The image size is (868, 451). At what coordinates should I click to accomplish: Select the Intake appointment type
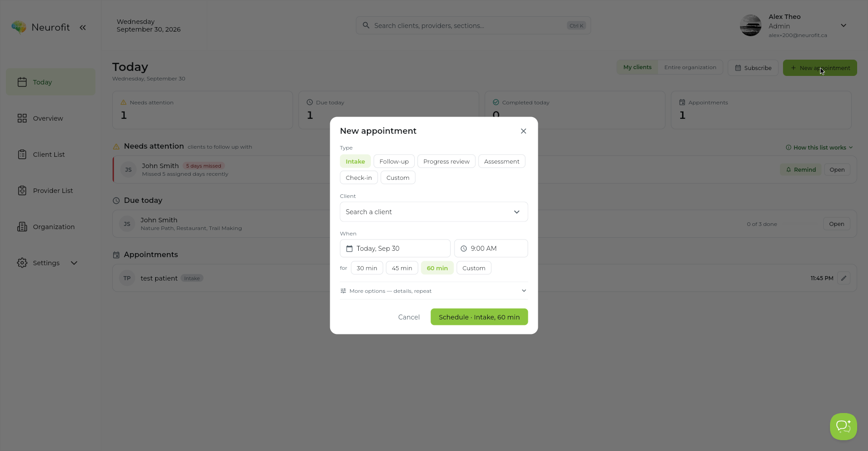pyautogui.click(x=355, y=161)
